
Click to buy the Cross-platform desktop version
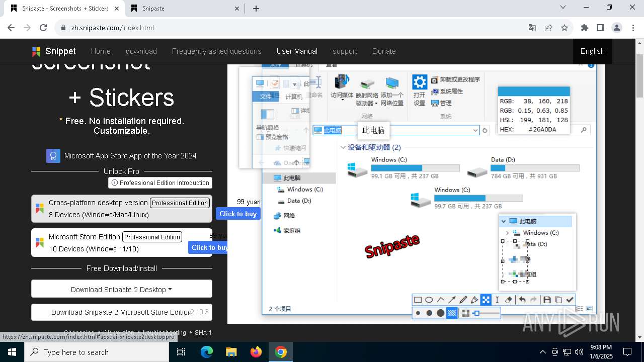tap(238, 214)
